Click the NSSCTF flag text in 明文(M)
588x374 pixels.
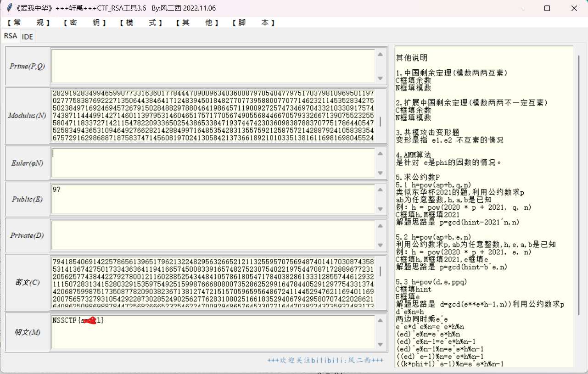tap(78, 320)
